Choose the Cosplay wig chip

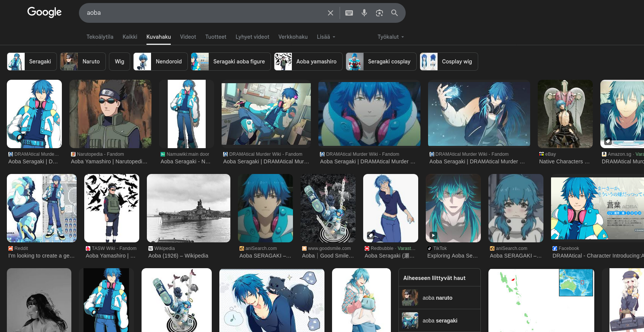(449, 62)
